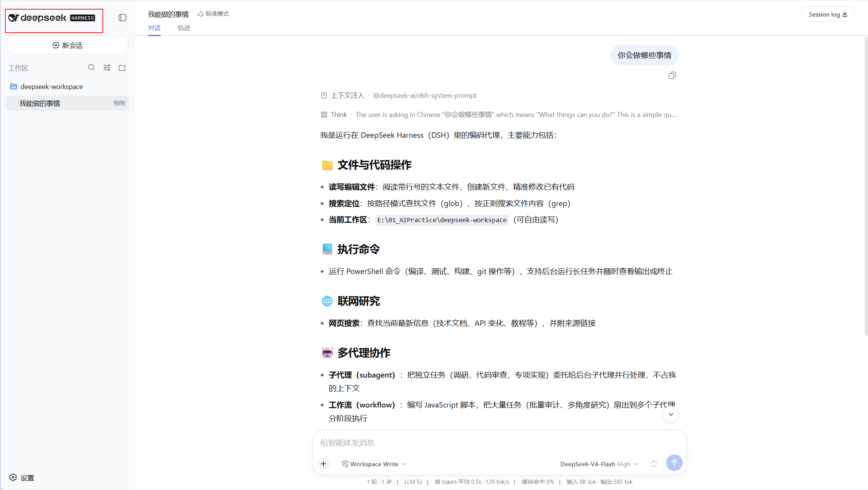
Task: Click the globe emoji beside 联网研究
Action: coord(327,301)
